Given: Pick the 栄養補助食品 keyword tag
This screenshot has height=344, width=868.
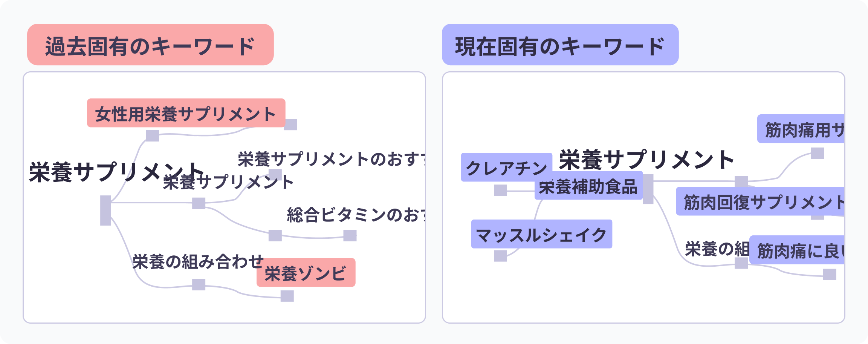Looking at the screenshot, I should click(x=588, y=186).
